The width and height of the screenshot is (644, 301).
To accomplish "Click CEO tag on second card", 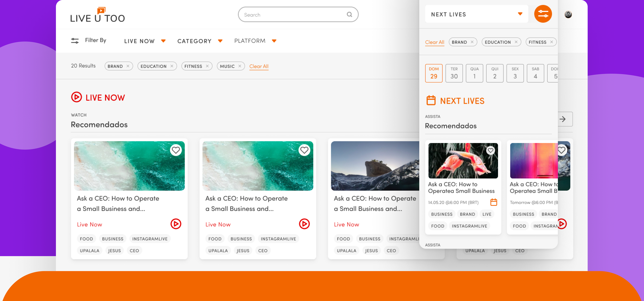I will pyautogui.click(x=263, y=251).
